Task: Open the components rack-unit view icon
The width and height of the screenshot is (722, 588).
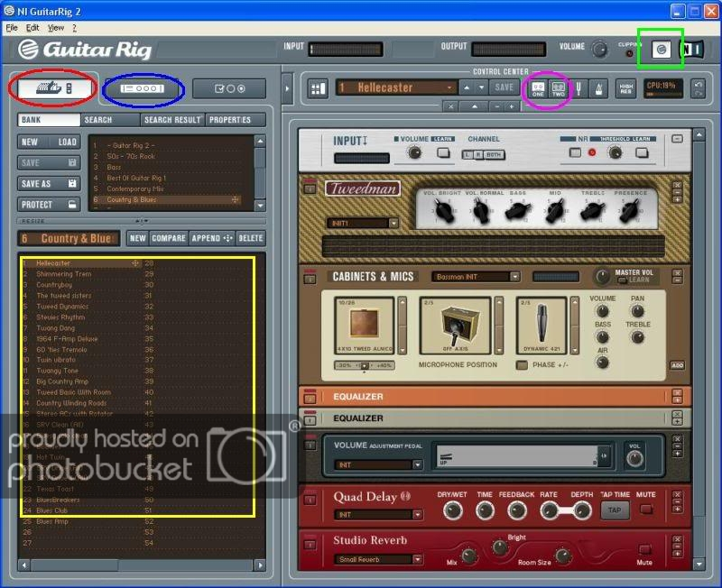Action: click(x=142, y=88)
